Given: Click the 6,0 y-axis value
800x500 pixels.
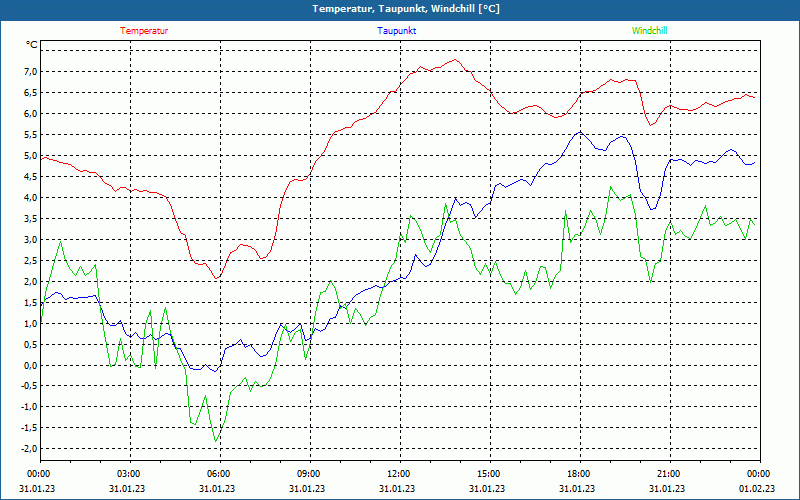Looking at the screenshot, I should pyautogui.click(x=32, y=113).
